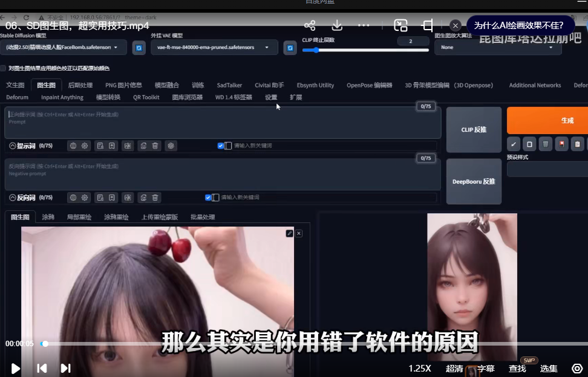Refresh the Stable Diffusion model list
The height and width of the screenshot is (377, 588).
[x=139, y=48]
